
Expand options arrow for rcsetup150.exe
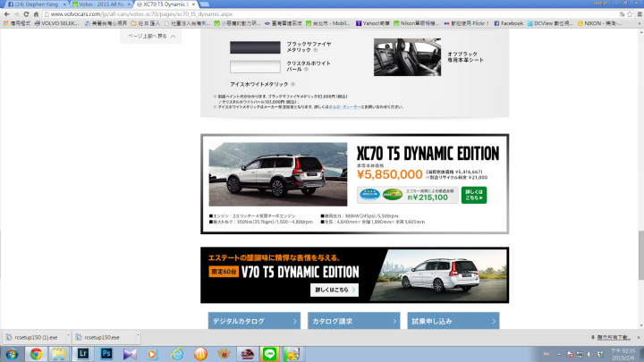pyautogui.click(x=138, y=336)
